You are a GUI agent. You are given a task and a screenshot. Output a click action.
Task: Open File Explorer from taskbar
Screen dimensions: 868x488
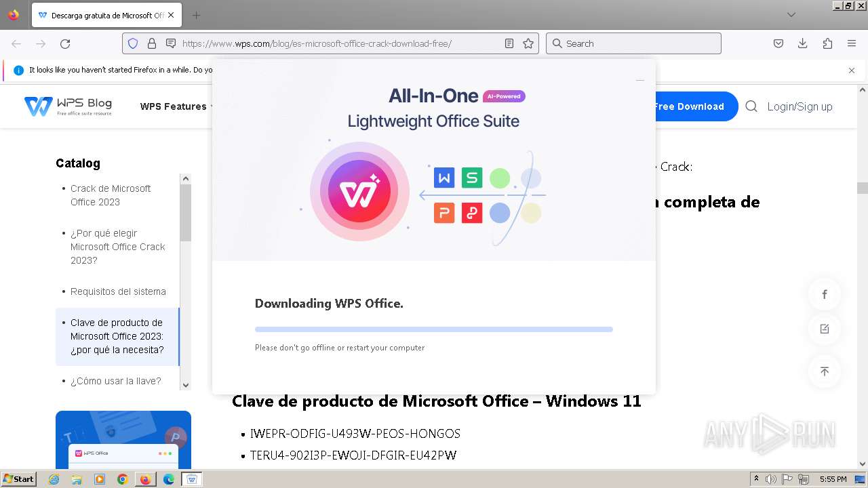click(x=77, y=479)
